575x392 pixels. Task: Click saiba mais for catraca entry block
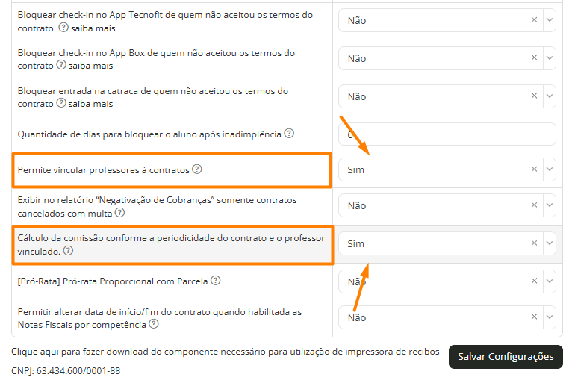(90, 104)
